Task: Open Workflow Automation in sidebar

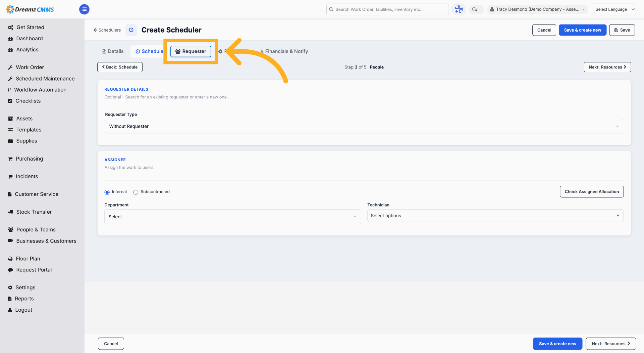Action: point(37,90)
